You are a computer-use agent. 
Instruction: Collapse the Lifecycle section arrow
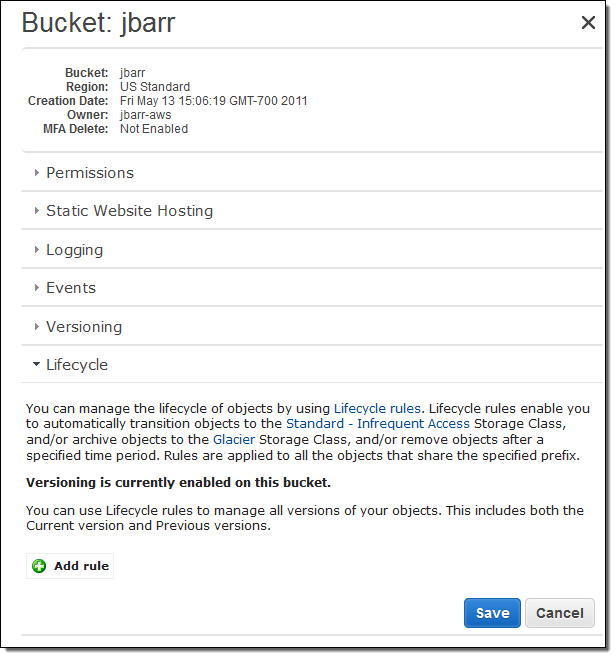pyautogui.click(x=37, y=365)
